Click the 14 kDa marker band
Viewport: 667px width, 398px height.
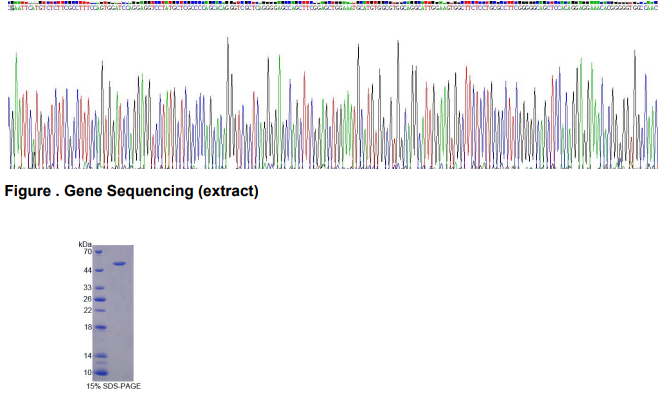100,356
